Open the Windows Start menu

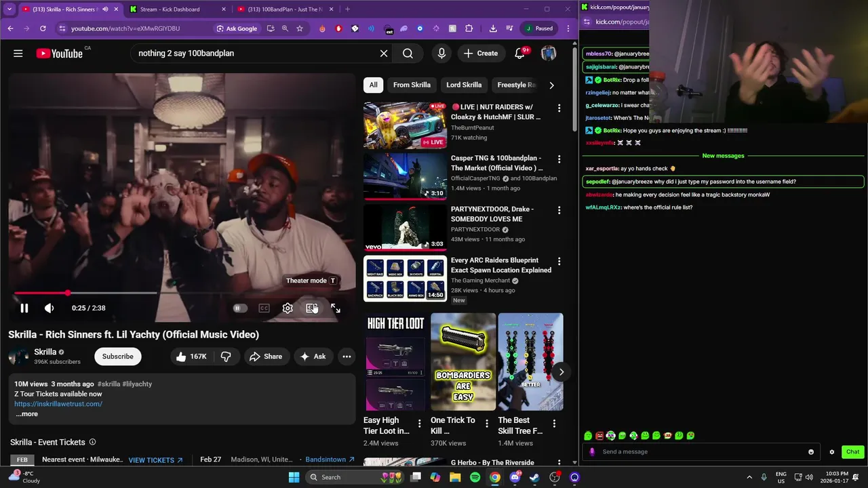pyautogui.click(x=294, y=477)
